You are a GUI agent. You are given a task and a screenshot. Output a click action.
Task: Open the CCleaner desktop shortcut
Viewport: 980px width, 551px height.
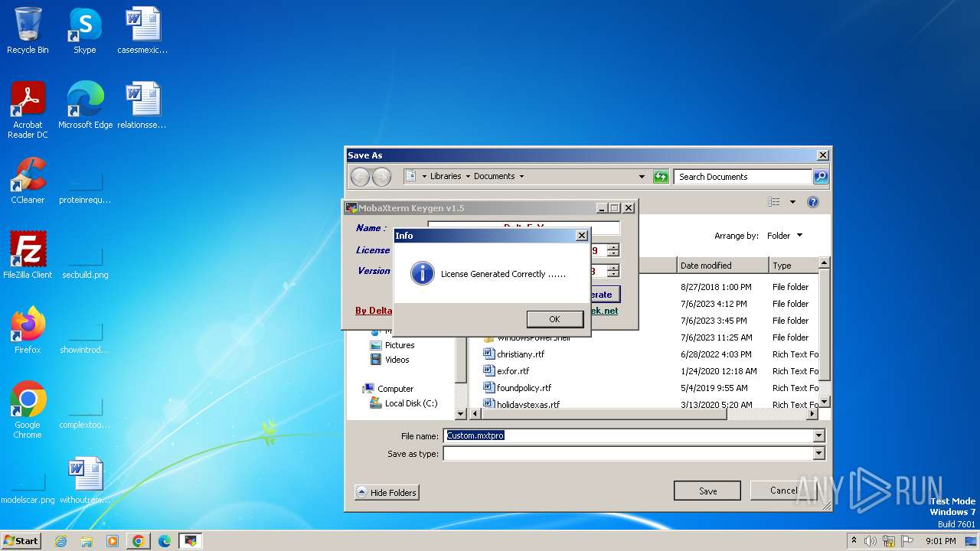28,181
